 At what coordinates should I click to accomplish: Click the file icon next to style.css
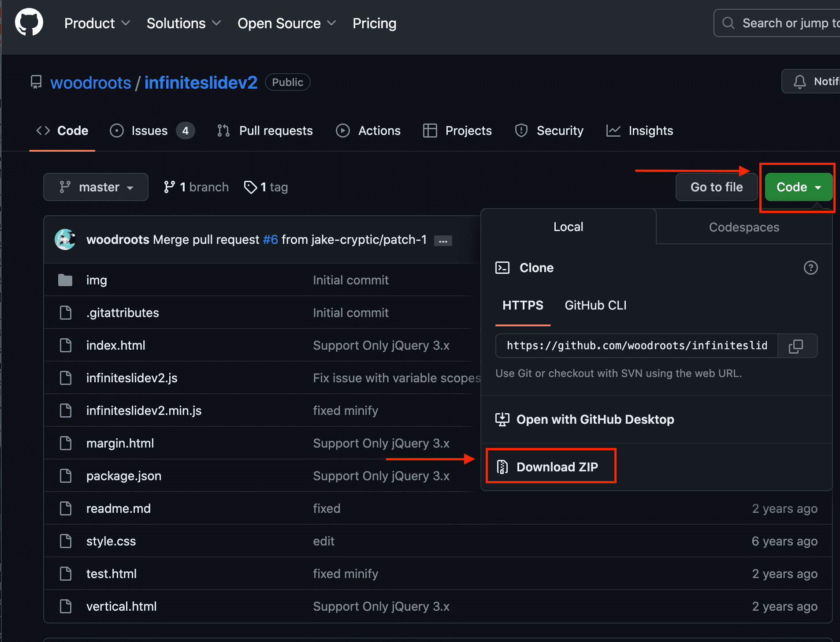click(x=66, y=541)
